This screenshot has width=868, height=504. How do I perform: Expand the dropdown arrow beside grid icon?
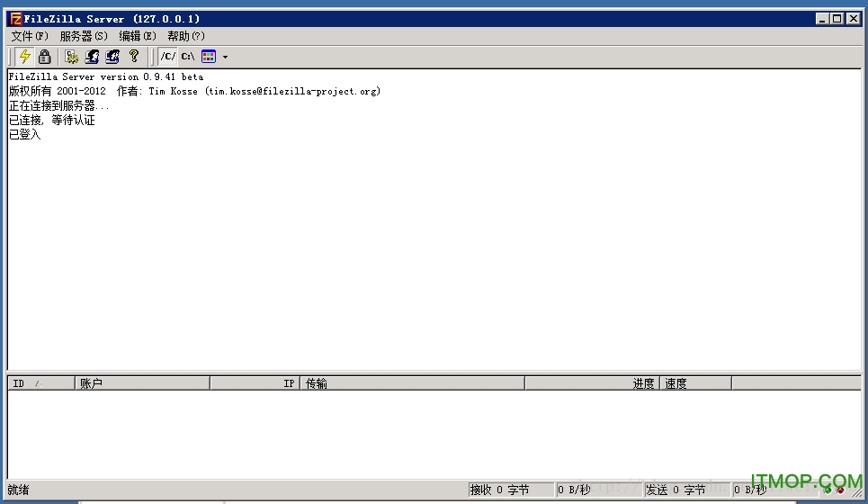[225, 57]
